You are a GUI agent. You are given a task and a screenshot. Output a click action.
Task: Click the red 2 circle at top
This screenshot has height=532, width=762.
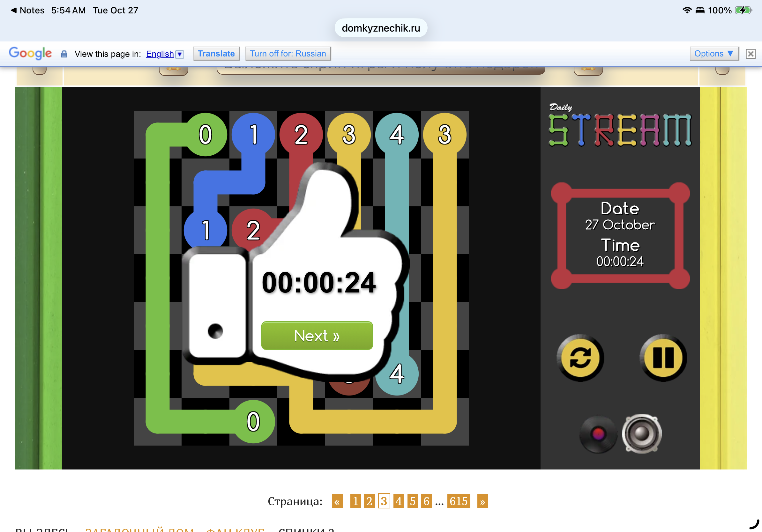point(301,135)
